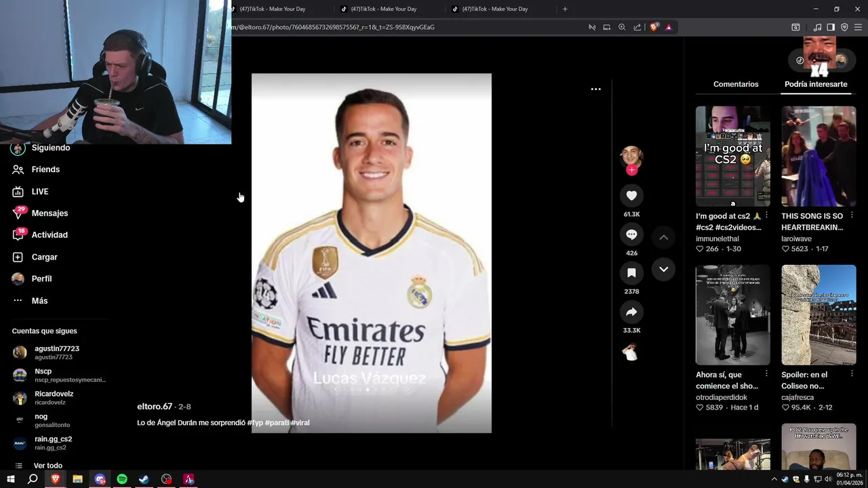Open options for 'Spoiler: en el Coliseo' video
This screenshot has width=868, height=488.
(x=852, y=374)
